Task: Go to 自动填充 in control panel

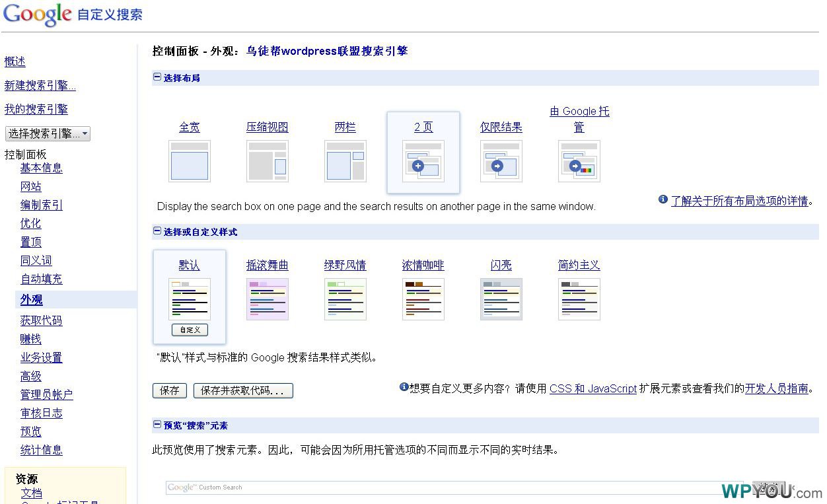Action: pyautogui.click(x=42, y=279)
